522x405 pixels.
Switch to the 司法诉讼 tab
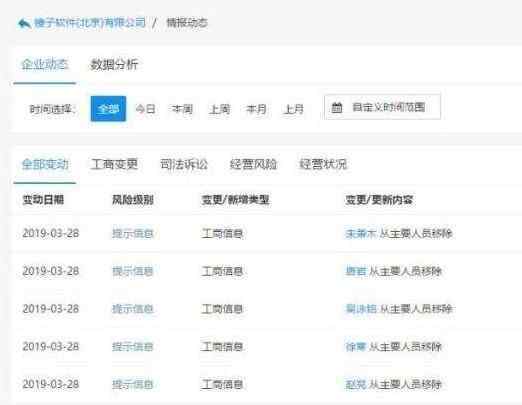184,164
